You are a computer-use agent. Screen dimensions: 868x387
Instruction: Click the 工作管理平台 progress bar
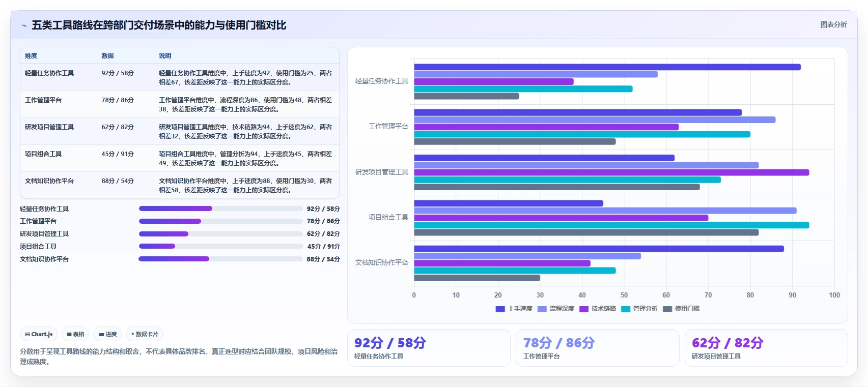(x=221, y=221)
